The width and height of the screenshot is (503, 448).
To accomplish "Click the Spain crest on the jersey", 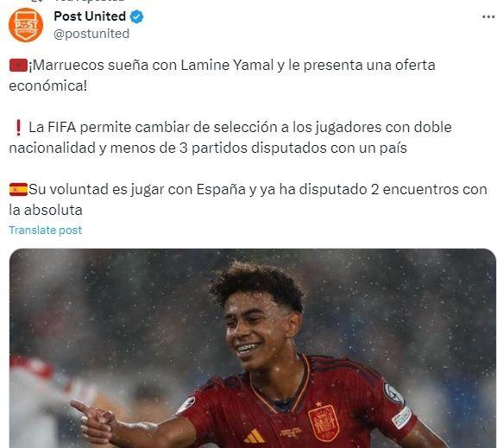I will (324, 422).
